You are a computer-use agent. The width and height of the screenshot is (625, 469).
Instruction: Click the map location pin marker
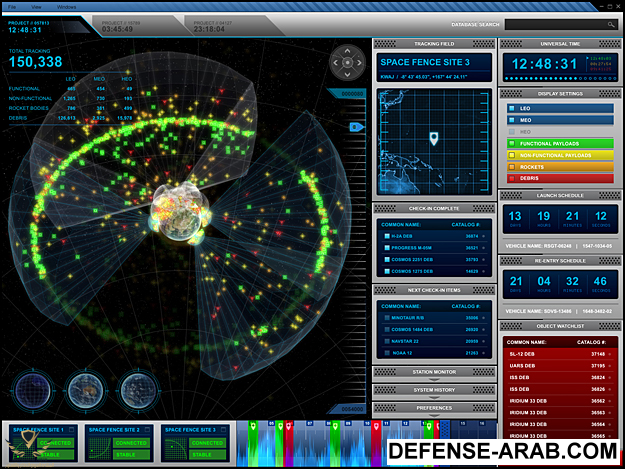pos(435,140)
